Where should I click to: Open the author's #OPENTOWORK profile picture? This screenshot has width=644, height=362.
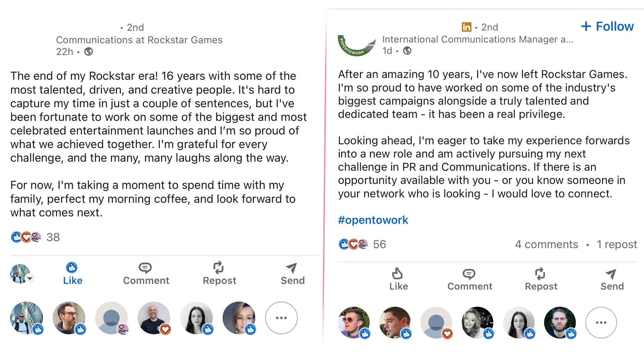357,46
